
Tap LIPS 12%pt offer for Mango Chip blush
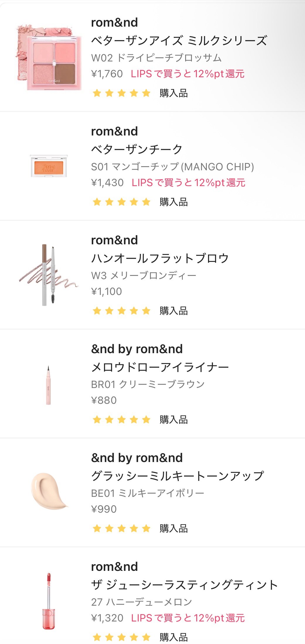click(188, 183)
